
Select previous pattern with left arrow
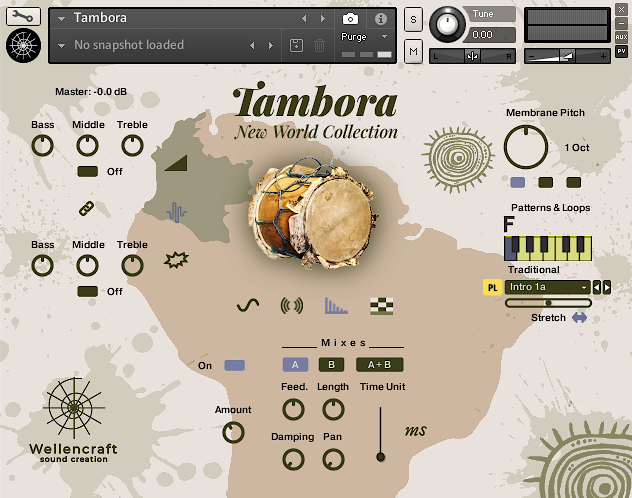tap(597, 287)
